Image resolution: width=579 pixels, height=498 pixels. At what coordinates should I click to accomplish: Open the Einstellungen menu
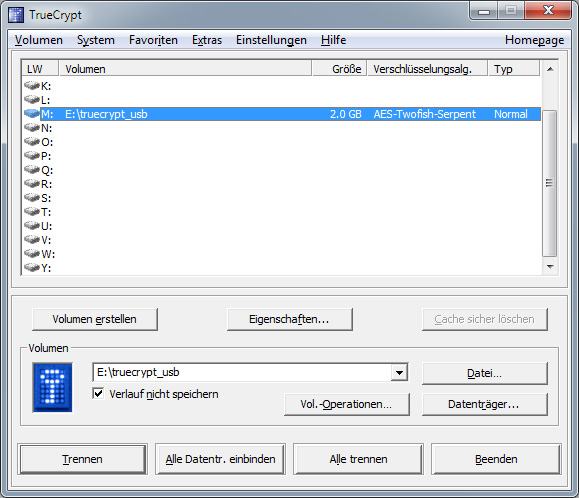coord(271,40)
